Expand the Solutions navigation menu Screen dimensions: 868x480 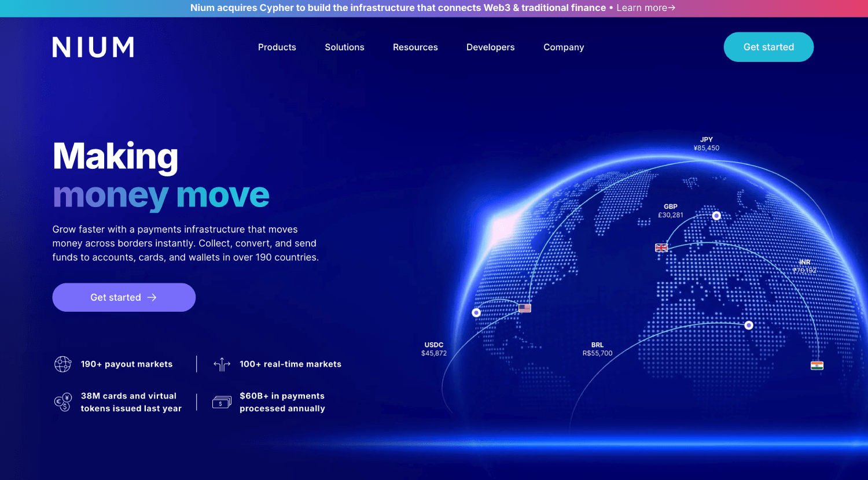[x=344, y=47]
